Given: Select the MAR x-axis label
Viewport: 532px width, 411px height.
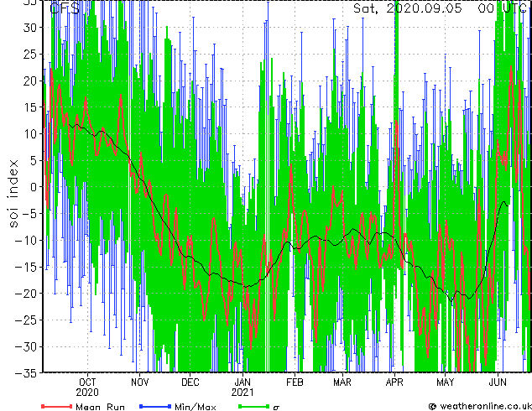Looking at the screenshot, I should click(x=342, y=381).
